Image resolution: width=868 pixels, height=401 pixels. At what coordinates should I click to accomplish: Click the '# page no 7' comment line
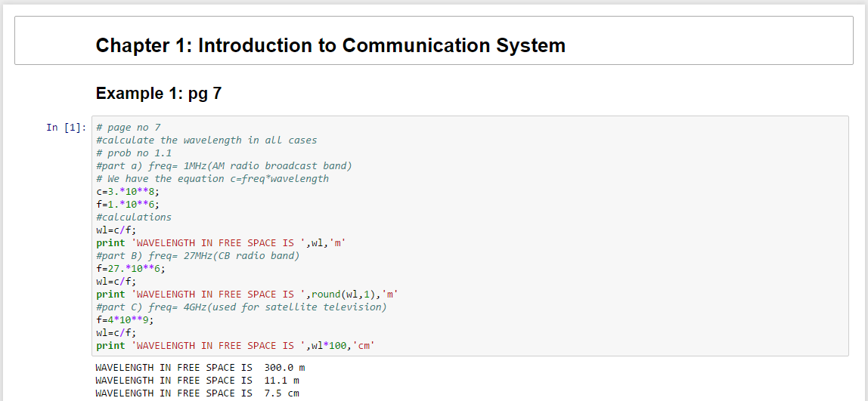tap(128, 128)
